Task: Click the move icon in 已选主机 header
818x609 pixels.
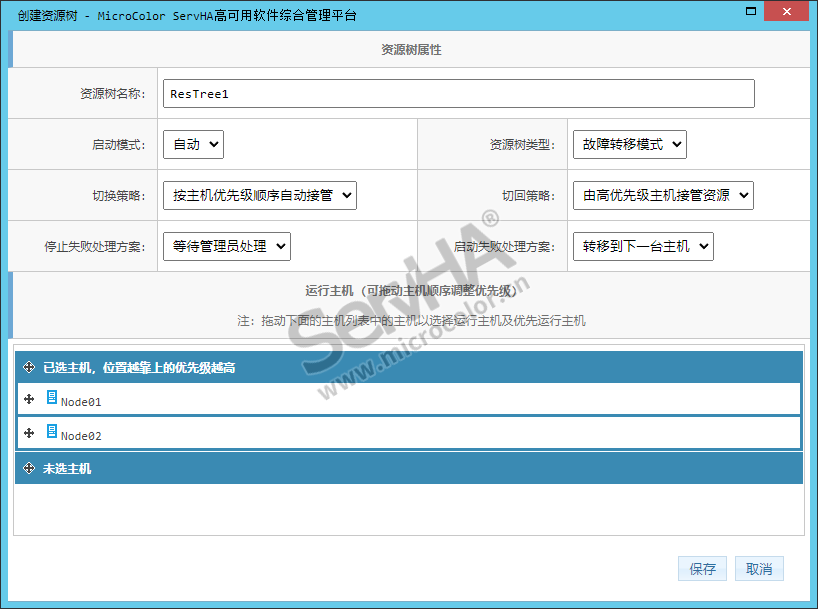Action: (x=29, y=368)
